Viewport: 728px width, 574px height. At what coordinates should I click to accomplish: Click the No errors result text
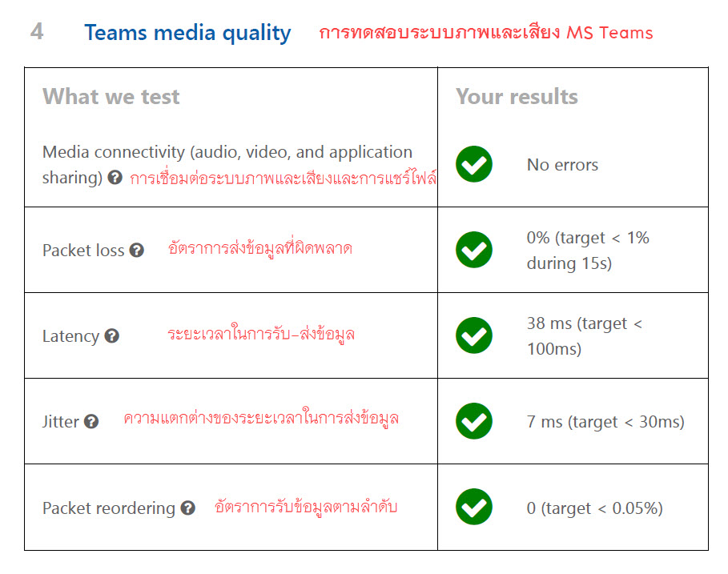pyautogui.click(x=562, y=165)
